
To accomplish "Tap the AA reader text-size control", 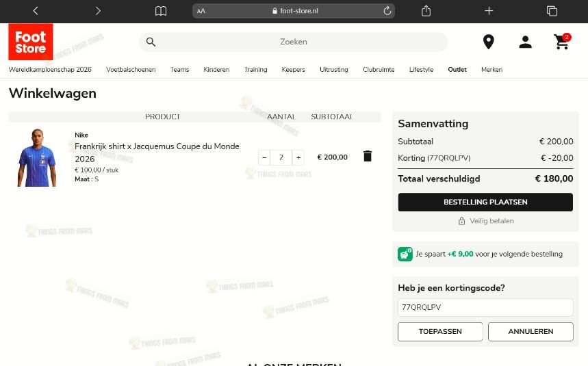I will click(x=201, y=11).
